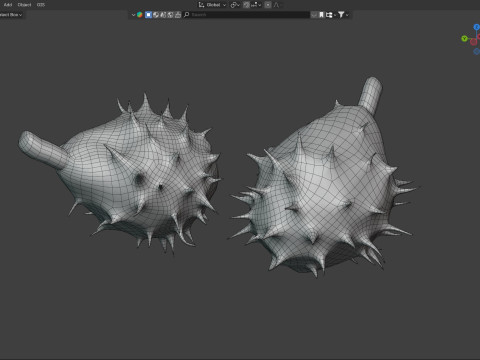480x360 pixels.
Task: Select the blue highlighted square filter icon
Action: point(148,15)
